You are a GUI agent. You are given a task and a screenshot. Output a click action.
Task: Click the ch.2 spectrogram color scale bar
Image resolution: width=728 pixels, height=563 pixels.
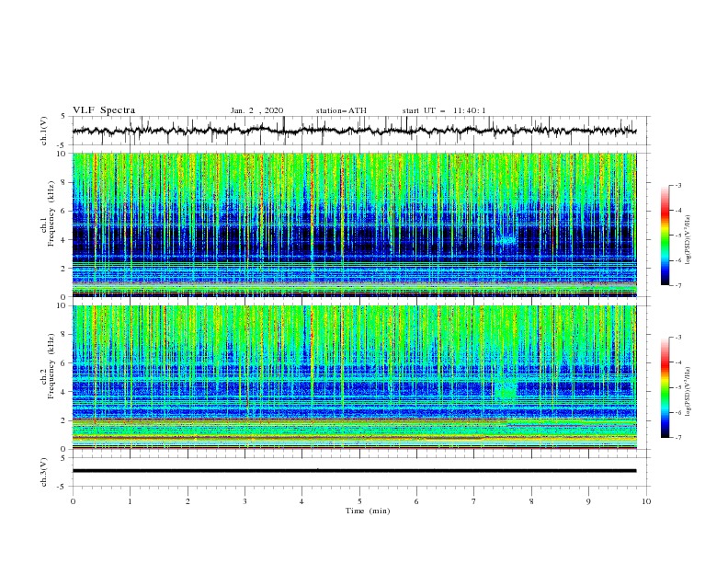[x=665, y=387]
